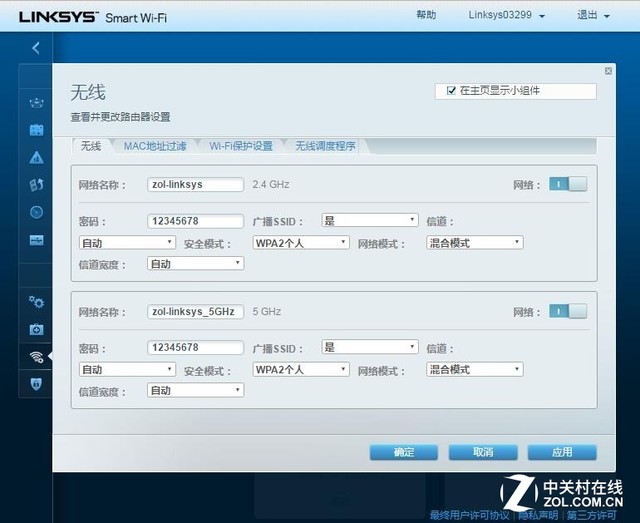
Task: Open 2.4 GHz 信道宽度 dropdown
Action: [x=196, y=264]
